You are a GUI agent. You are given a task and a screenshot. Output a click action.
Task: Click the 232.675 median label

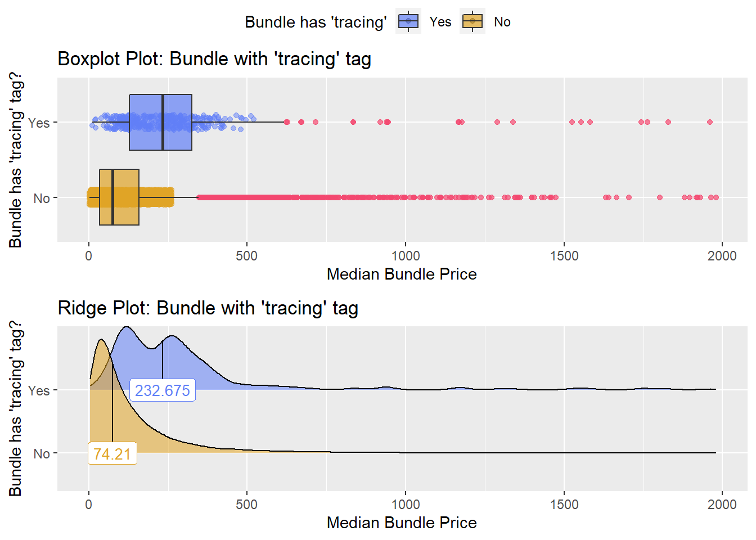pyautogui.click(x=163, y=390)
